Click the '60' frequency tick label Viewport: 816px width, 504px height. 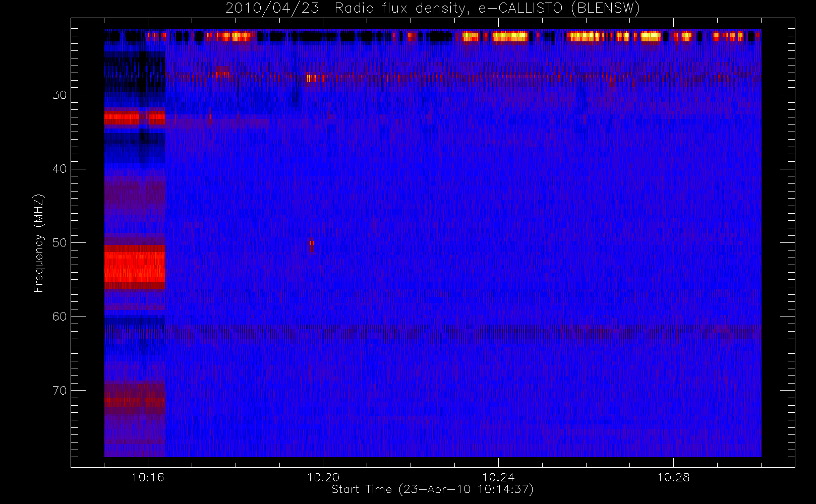tap(60, 317)
